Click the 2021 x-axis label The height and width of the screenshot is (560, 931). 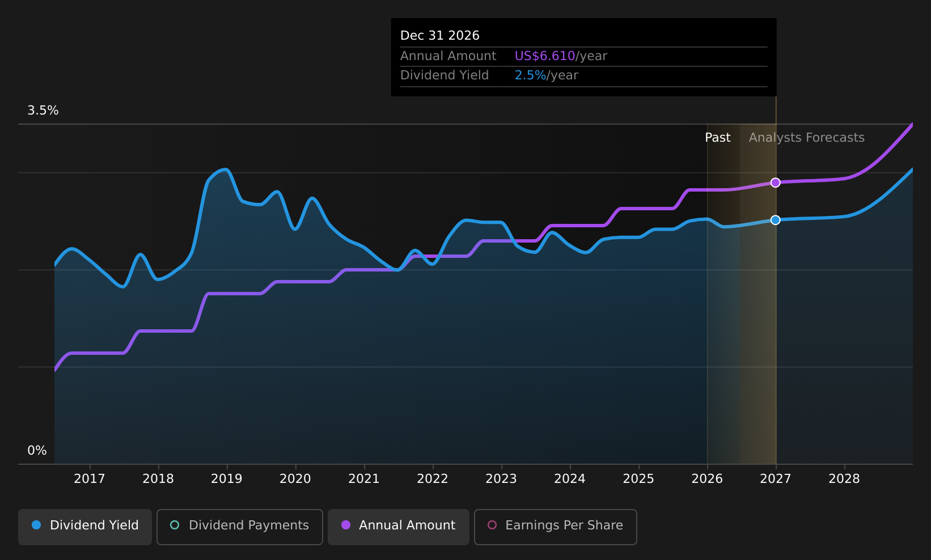point(364,479)
